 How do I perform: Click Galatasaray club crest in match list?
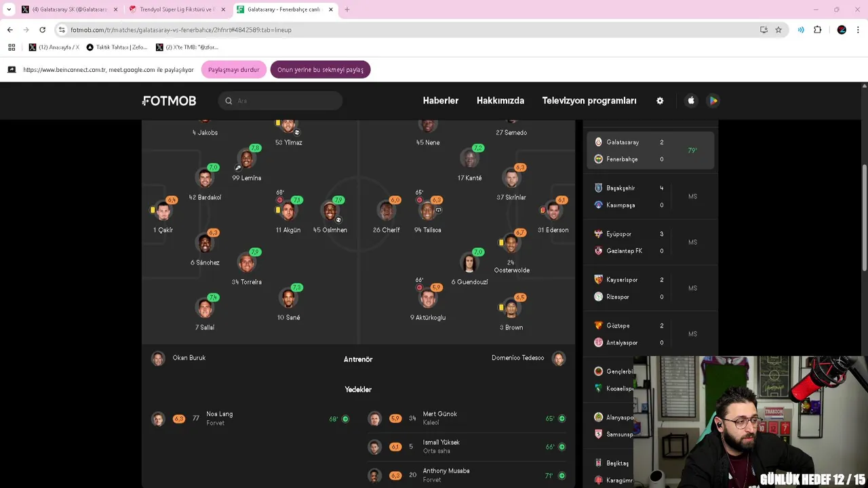[x=598, y=142]
